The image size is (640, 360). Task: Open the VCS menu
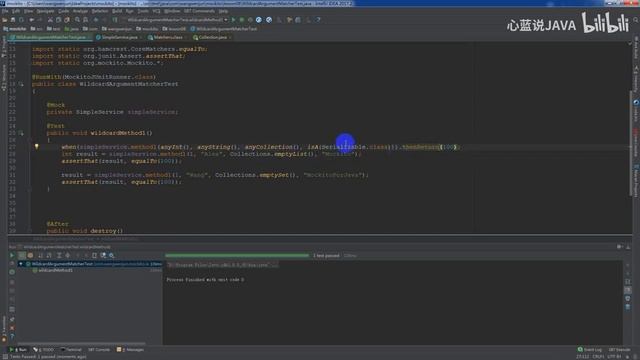(156, 11)
